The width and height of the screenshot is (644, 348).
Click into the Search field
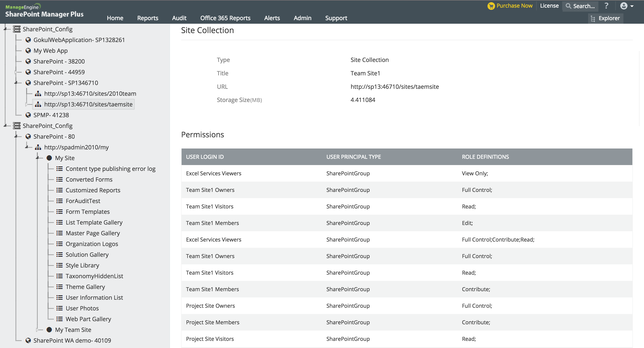click(583, 6)
